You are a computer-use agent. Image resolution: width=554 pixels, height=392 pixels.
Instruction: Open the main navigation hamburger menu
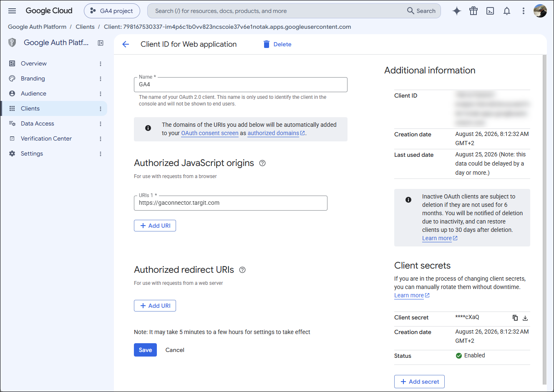tap(12, 11)
